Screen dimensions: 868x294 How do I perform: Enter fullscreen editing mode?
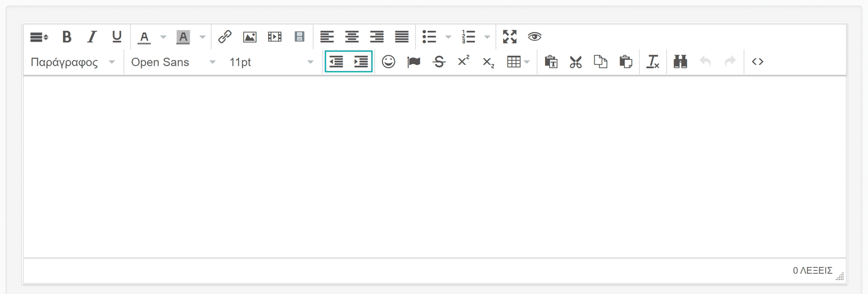tap(510, 37)
